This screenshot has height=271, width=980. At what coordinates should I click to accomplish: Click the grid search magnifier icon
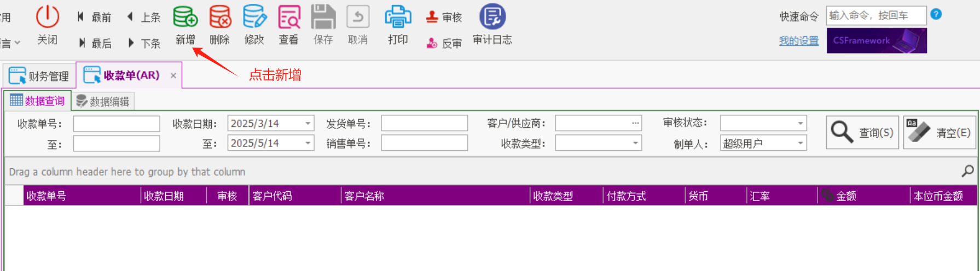(x=967, y=171)
